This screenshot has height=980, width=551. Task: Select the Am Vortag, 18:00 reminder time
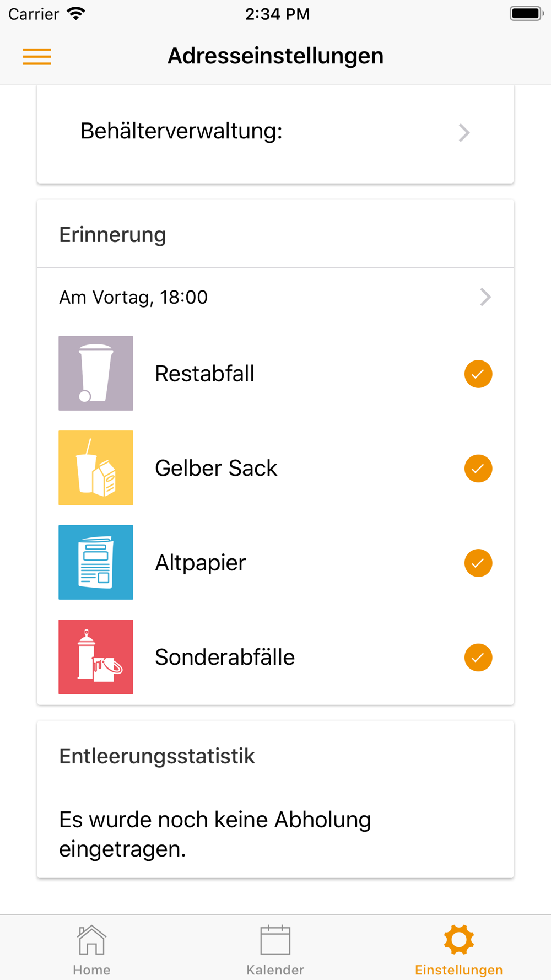tap(133, 297)
